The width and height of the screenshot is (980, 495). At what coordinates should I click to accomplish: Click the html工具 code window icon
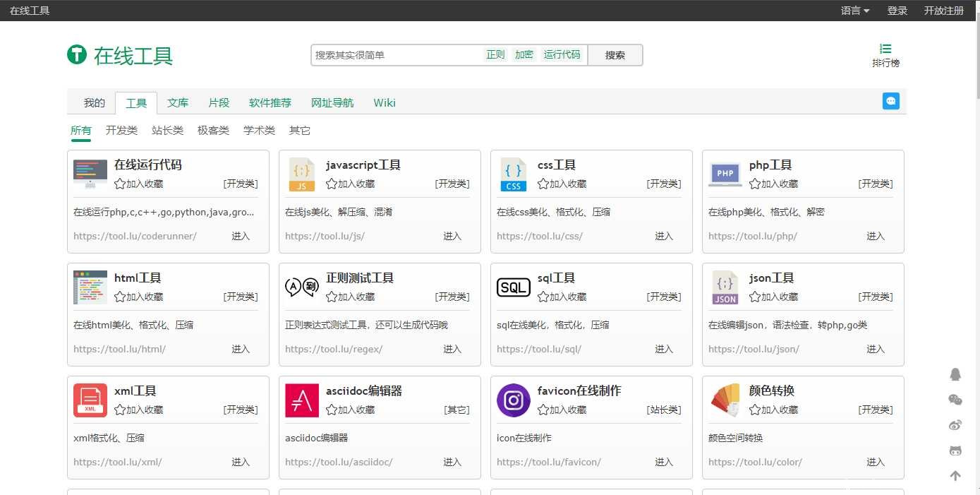[x=90, y=287]
